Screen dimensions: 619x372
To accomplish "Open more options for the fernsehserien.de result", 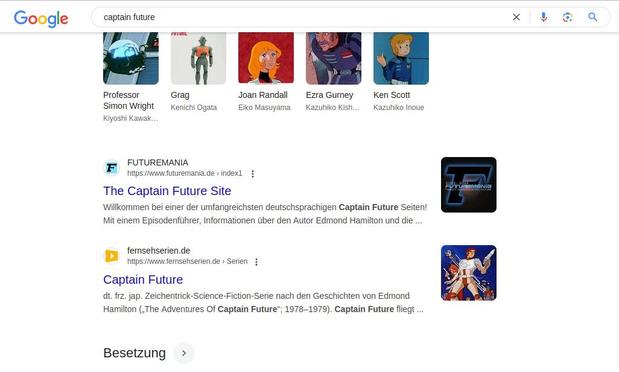I will (256, 262).
